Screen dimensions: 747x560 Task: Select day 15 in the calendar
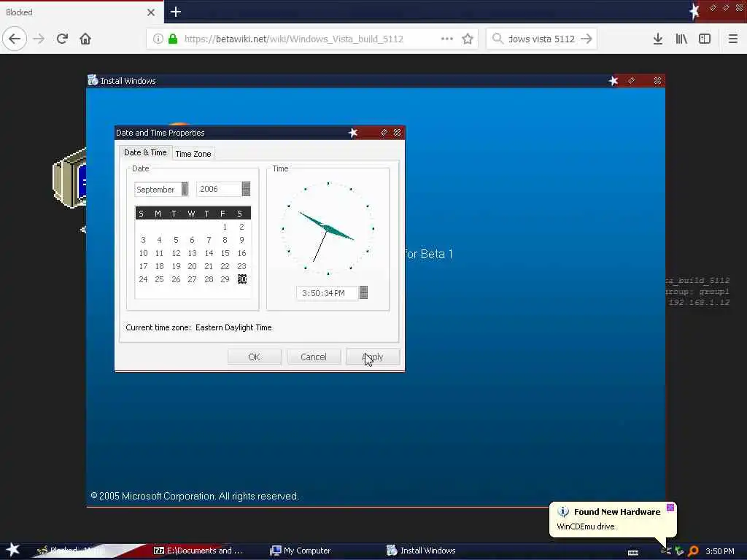point(225,253)
